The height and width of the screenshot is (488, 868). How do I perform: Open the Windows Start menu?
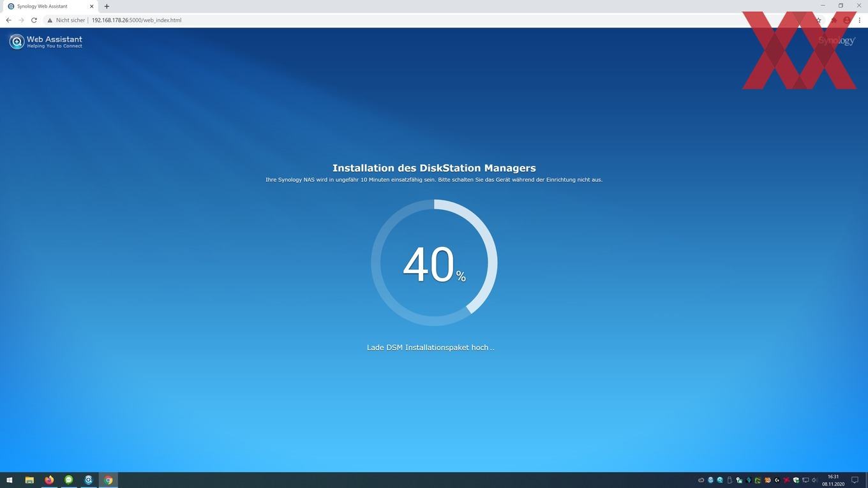[9, 480]
